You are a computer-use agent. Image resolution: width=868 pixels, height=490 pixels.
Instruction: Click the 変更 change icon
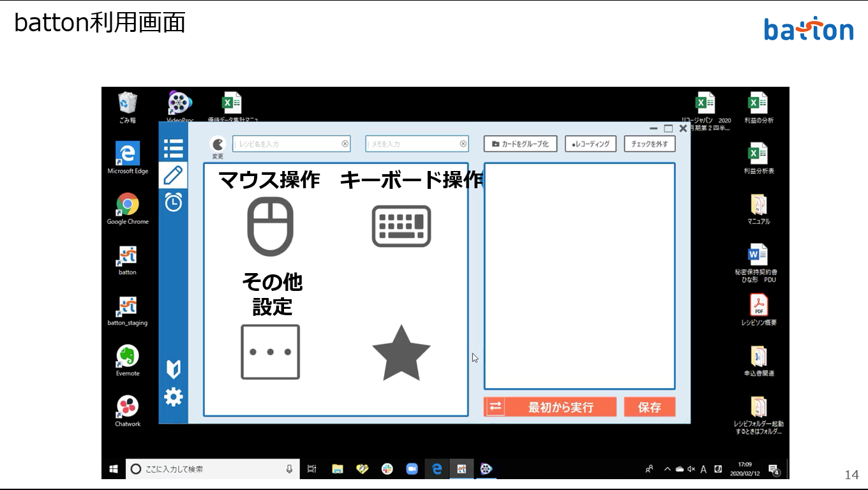[x=218, y=145]
